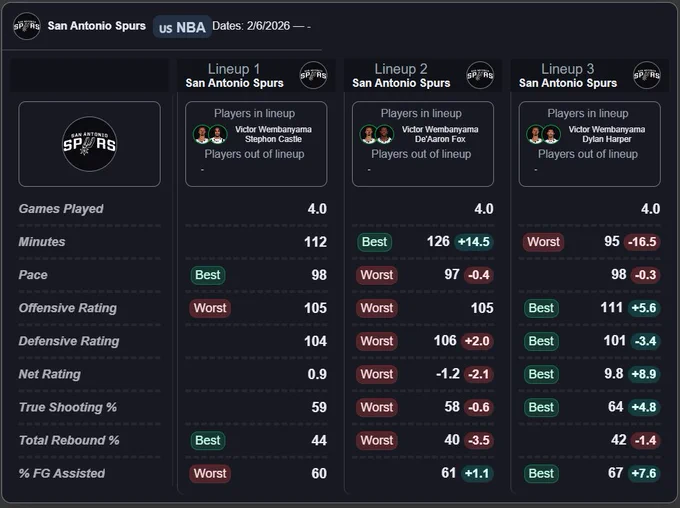The height and width of the screenshot is (508, 680).
Task: Click the Spurs logo beside Lineup 2
Action: pos(480,75)
